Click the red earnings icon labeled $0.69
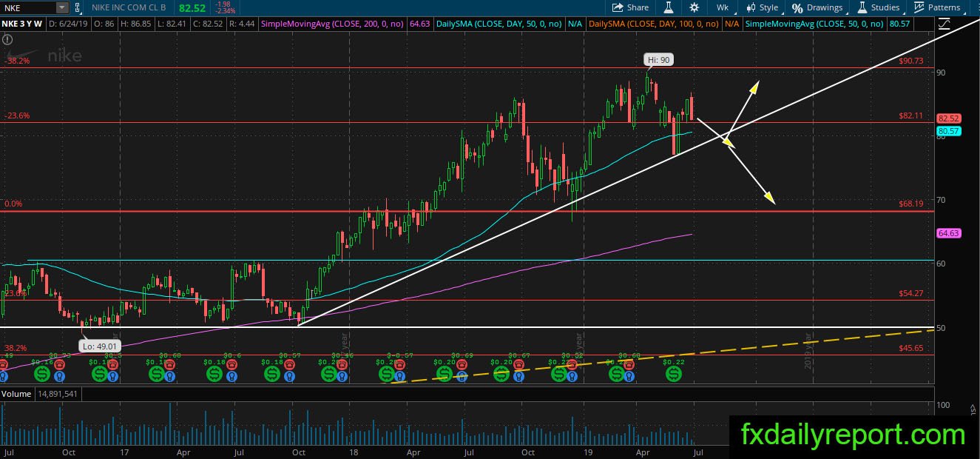980x459 pixels. (461, 364)
